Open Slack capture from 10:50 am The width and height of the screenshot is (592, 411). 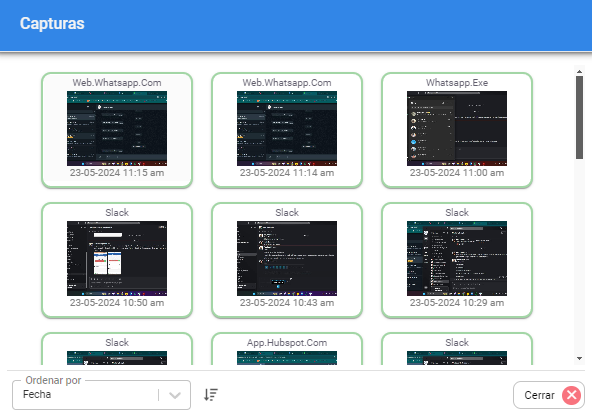click(x=117, y=259)
